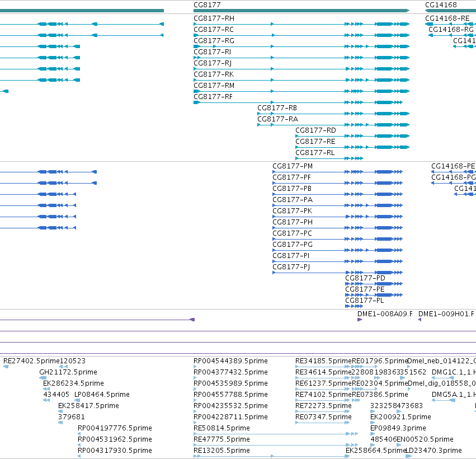This screenshot has height=459, width=476.
Task: Click EST RE47775.5prime
Action: pos(221,439)
